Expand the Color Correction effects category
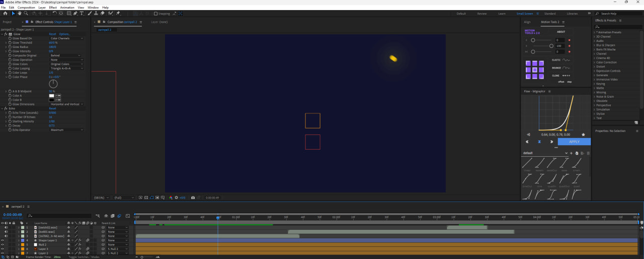The height and width of the screenshot is (259, 644). coord(606,62)
